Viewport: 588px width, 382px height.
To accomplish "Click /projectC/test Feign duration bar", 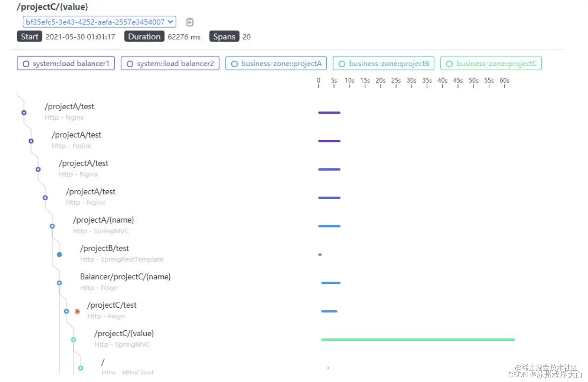I will click(329, 311).
